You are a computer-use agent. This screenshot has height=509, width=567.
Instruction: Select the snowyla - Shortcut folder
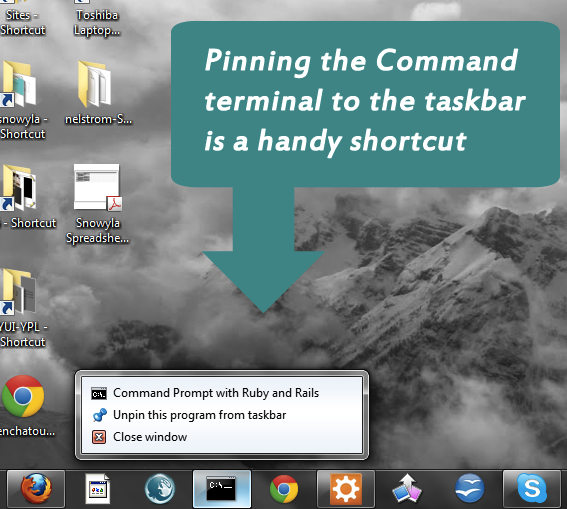pos(22,100)
